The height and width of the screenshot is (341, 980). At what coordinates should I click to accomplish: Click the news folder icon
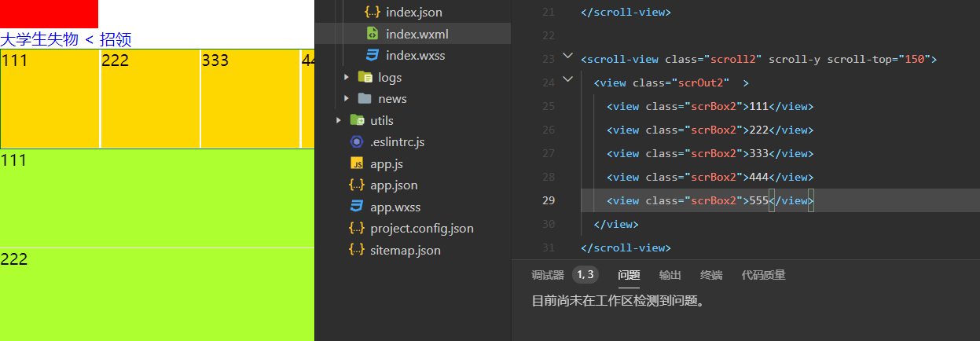click(x=365, y=99)
